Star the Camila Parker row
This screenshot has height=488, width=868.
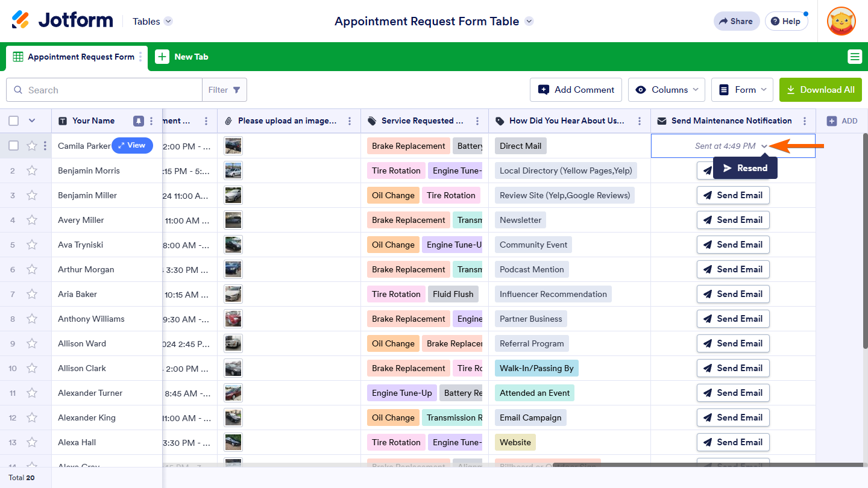[32, 146]
